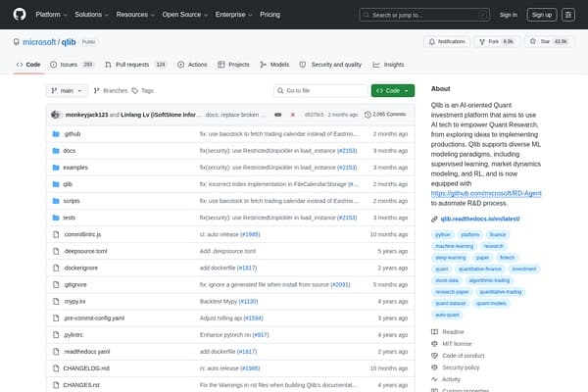Open the RD-Agent GitHub link
Image resolution: width=588 pixels, height=392 pixels.
pos(486,193)
